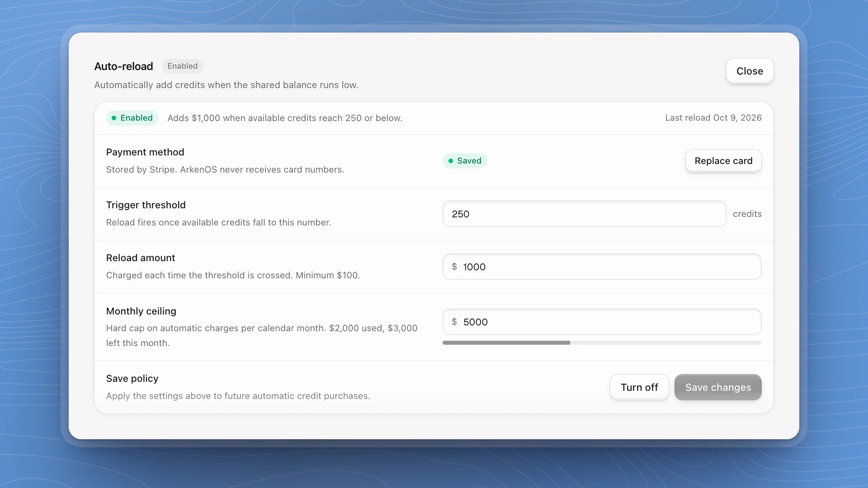
Task: Click the Reload amount input field
Action: pyautogui.click(x=602, y=267)
